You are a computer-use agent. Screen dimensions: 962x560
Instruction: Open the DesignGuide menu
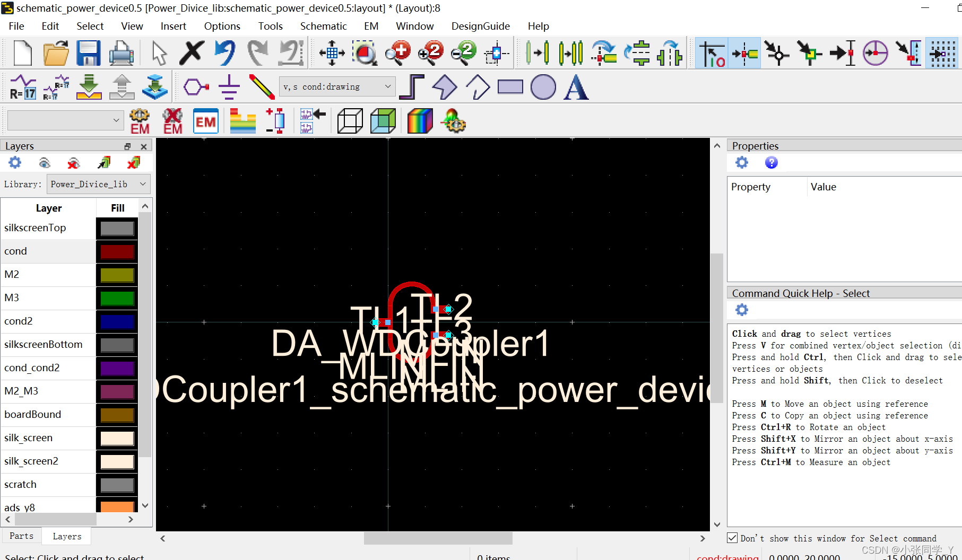[x=481, y=26]
